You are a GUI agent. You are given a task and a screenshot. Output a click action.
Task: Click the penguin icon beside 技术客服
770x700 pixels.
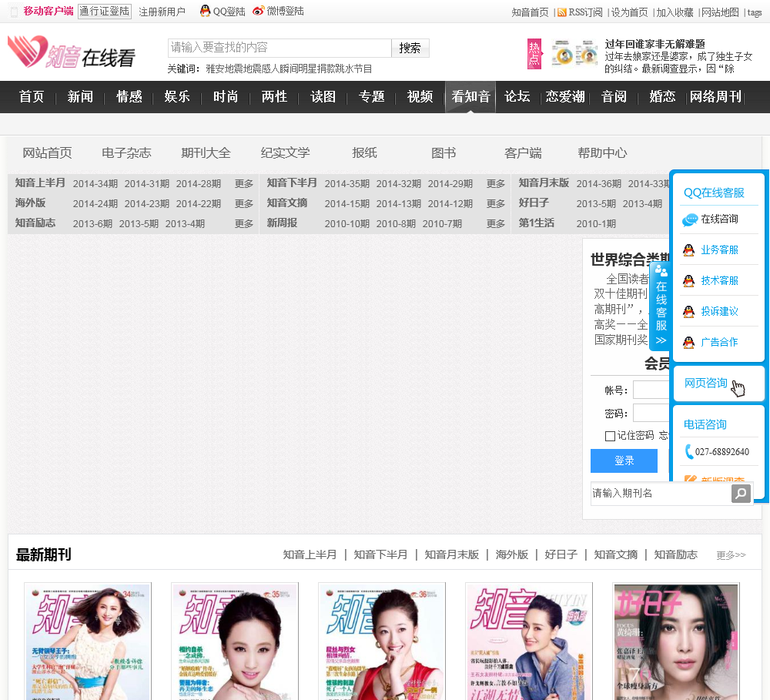(x=689, y=281)
